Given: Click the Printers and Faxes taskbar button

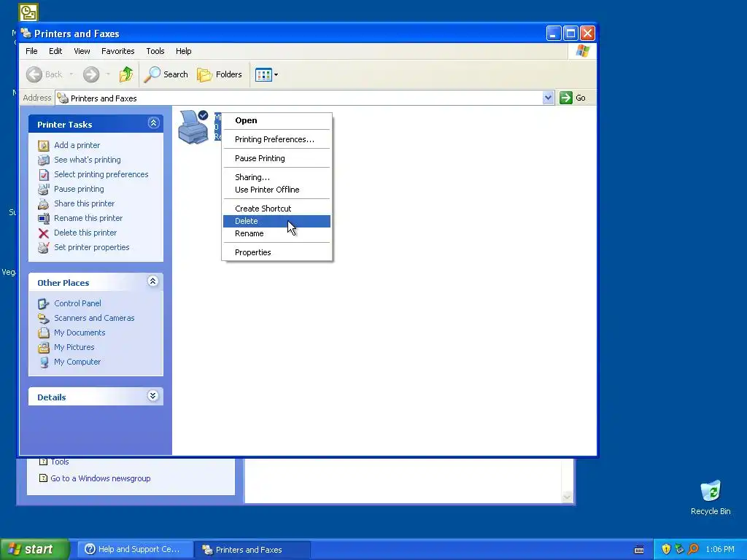Looking at the screenshot, I should point(253,549).
